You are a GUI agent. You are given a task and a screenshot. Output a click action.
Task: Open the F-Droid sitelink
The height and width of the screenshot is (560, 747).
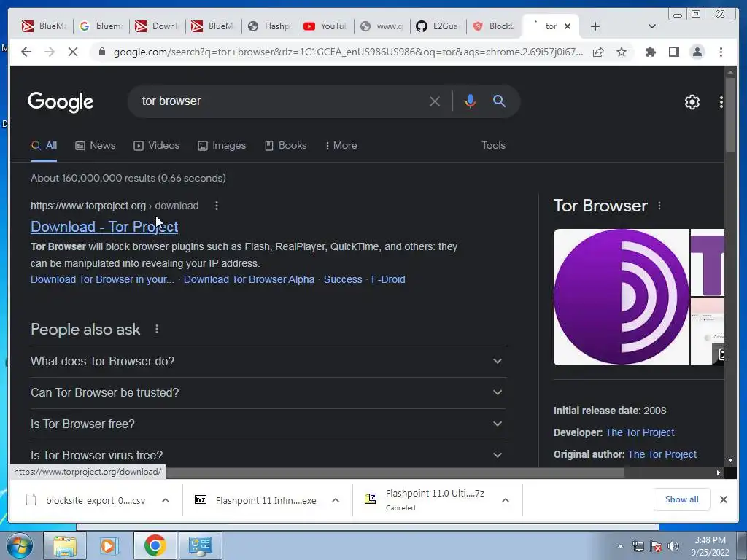(x=388, y=279)
